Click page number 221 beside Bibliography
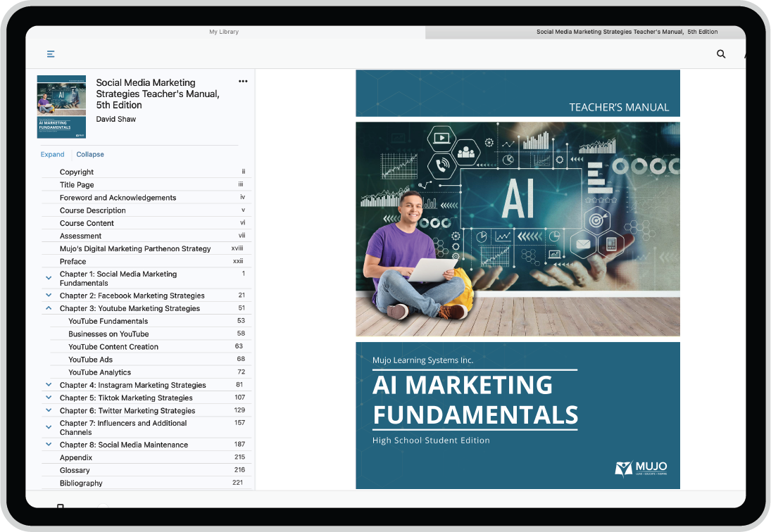This screenshot has width=771, height=532. click(x=238, y=483)
